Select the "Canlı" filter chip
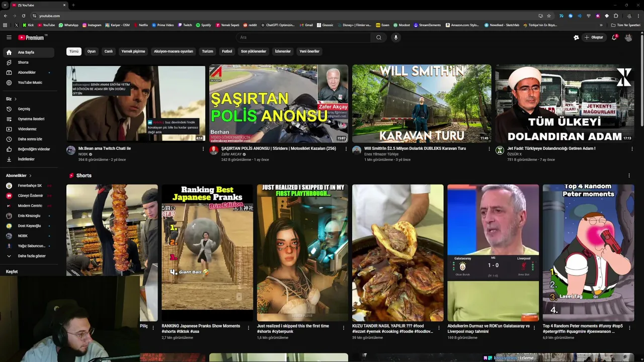This screenshot has width=644, height=362. coord(108,51)
